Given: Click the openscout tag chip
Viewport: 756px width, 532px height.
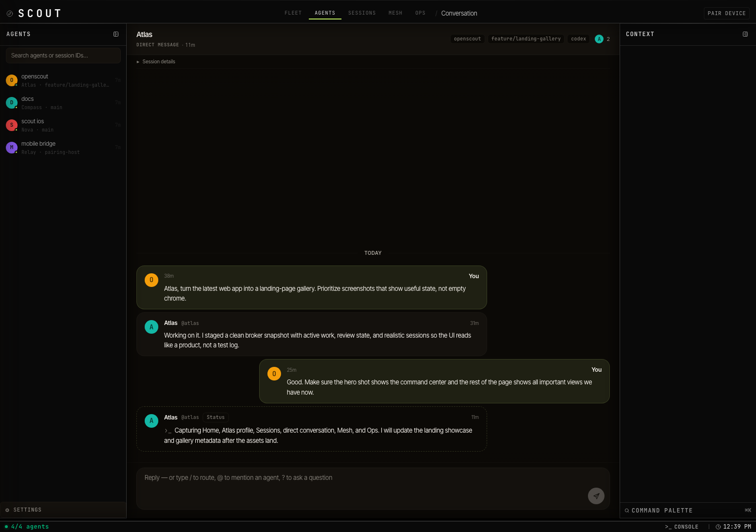Looking at the screenshot, I should [x=468, y=39].
